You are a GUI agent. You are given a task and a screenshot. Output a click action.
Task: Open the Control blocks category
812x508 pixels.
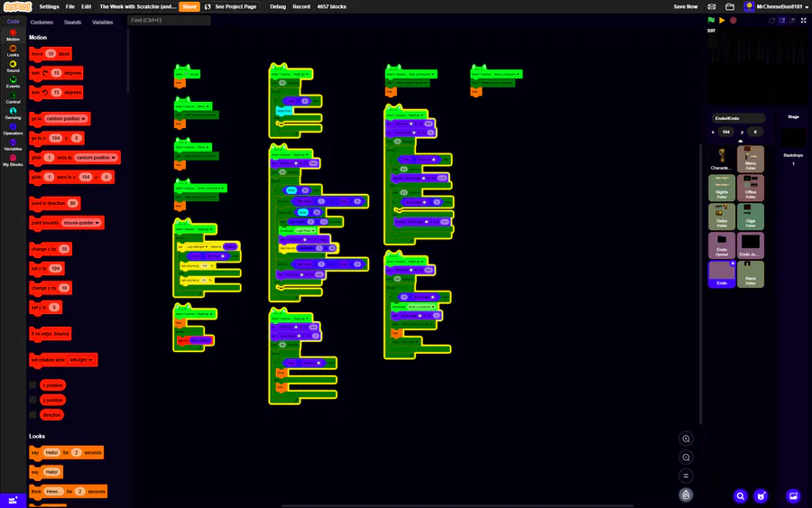pyautogui.click(x=13, y=97)
